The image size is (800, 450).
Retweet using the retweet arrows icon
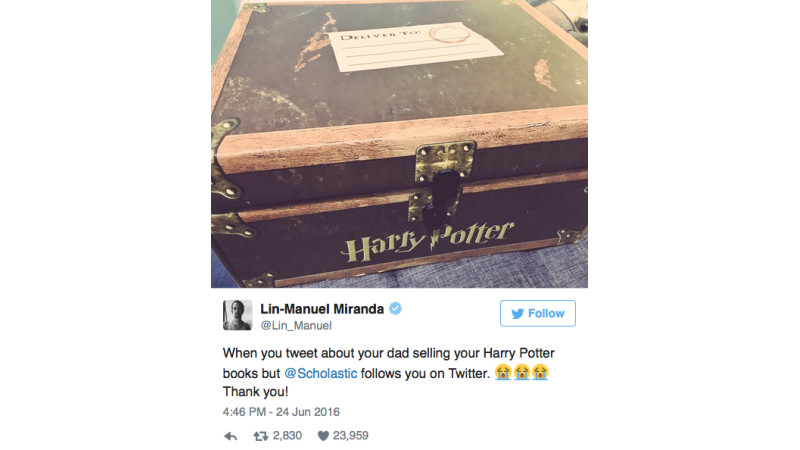260,436
